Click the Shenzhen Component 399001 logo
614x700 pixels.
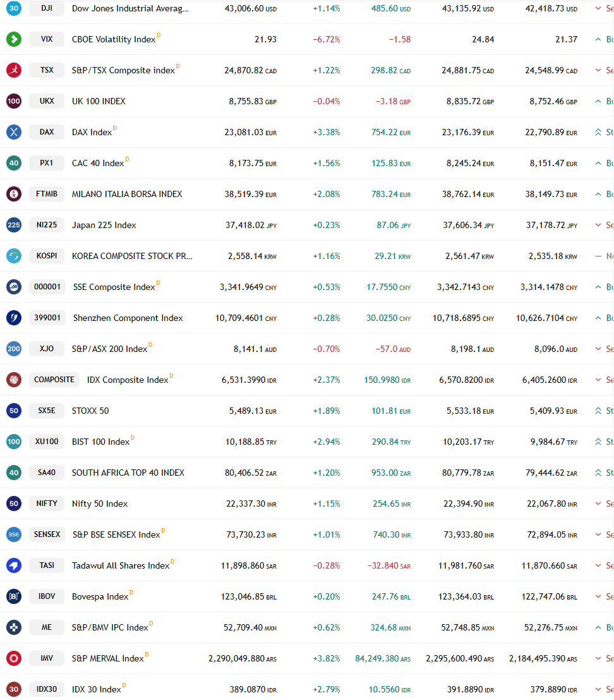click(x=14, y=318)
